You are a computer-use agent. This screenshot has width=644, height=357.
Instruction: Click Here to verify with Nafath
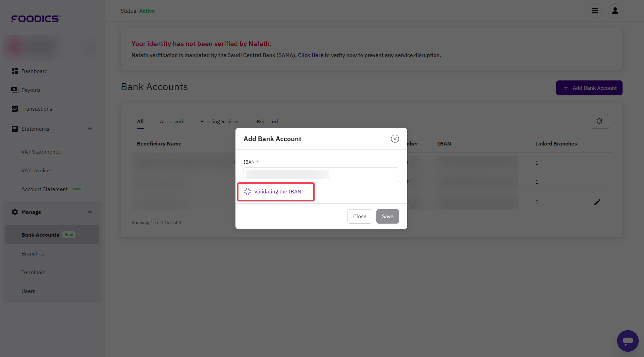click(x=310, y=55)
